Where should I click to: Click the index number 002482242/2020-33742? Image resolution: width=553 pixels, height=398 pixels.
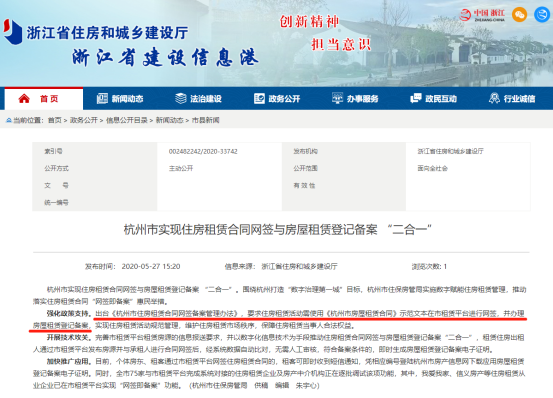tap(203, 152)
